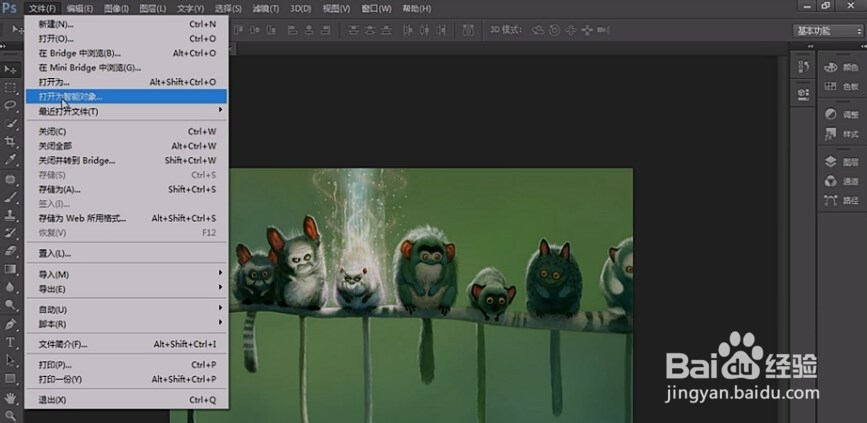Select the Quick Selection tool

tap(10, 123)
